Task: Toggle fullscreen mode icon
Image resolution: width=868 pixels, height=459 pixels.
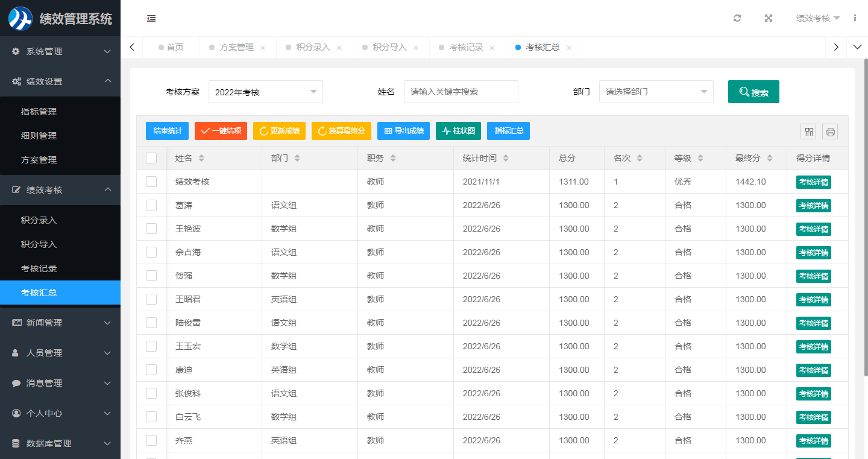Action: (x=769, y=18)
